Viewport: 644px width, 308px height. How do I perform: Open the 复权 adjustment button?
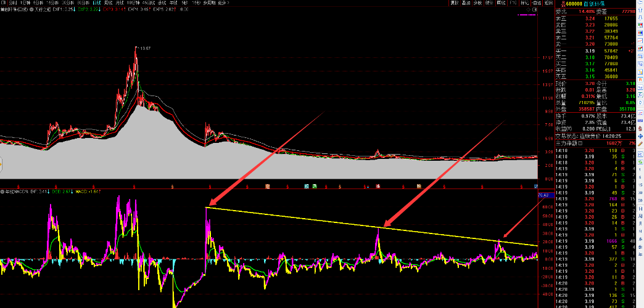pos(454,3)
